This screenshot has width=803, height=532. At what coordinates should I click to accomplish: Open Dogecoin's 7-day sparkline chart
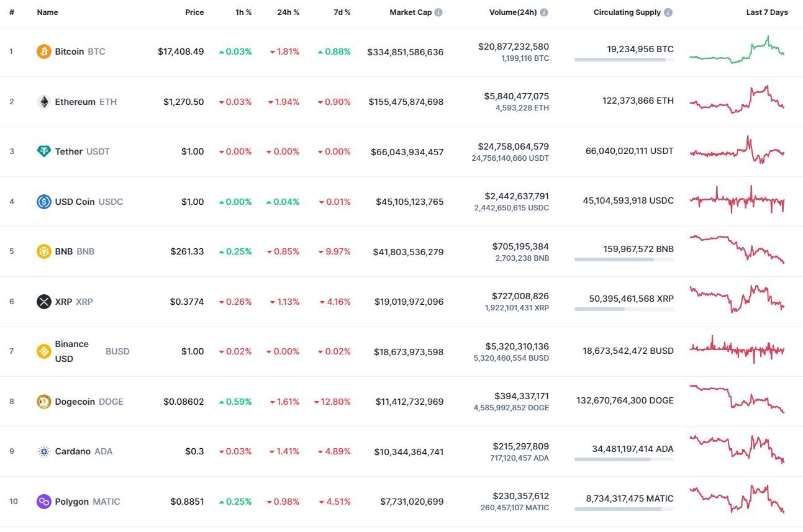point(737,399)
